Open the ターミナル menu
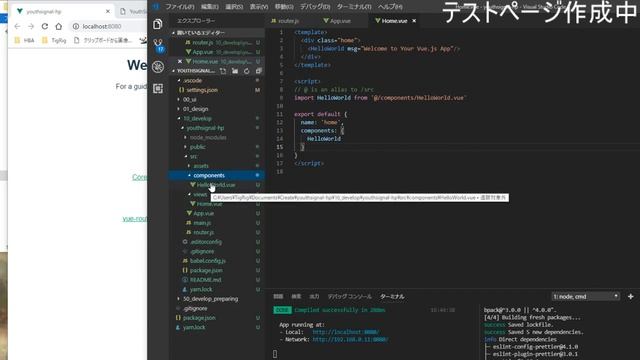The height and width of the screenshot is (360, 640). (x=354, y=7)
